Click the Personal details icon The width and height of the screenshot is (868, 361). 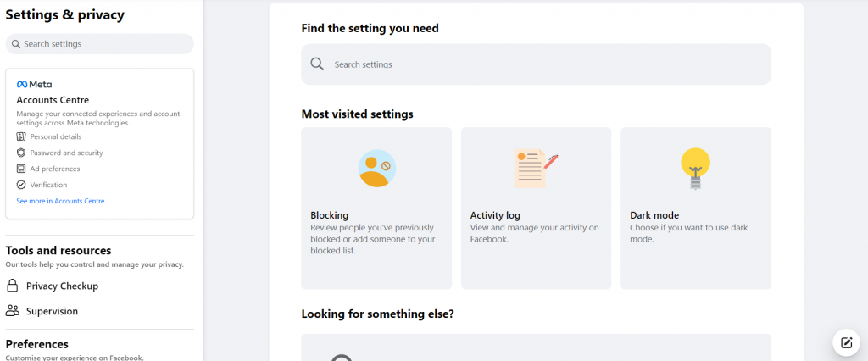coord(21,136)
